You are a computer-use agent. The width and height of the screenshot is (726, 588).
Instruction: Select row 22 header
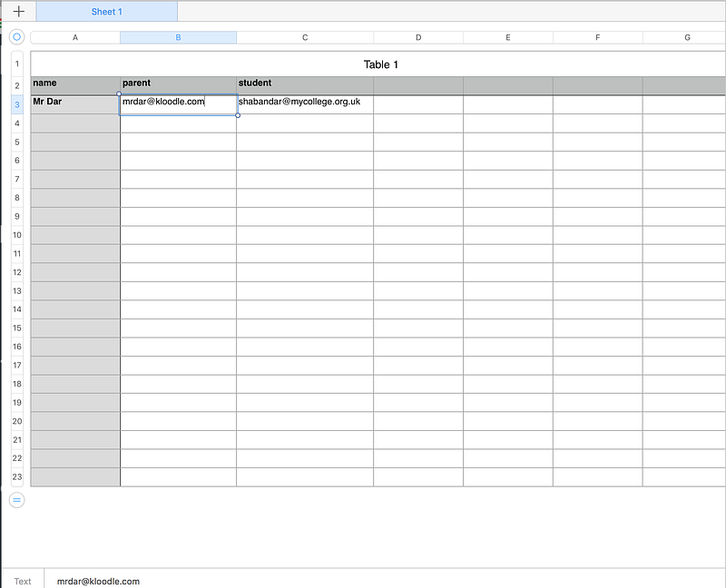coord(17,458)
